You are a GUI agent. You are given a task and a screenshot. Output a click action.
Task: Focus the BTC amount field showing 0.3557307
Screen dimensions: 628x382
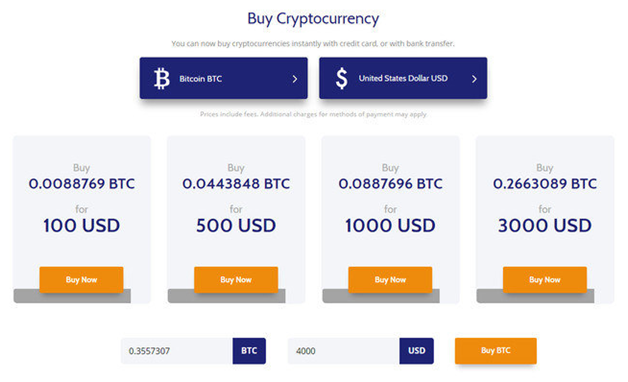click(177, 351)
